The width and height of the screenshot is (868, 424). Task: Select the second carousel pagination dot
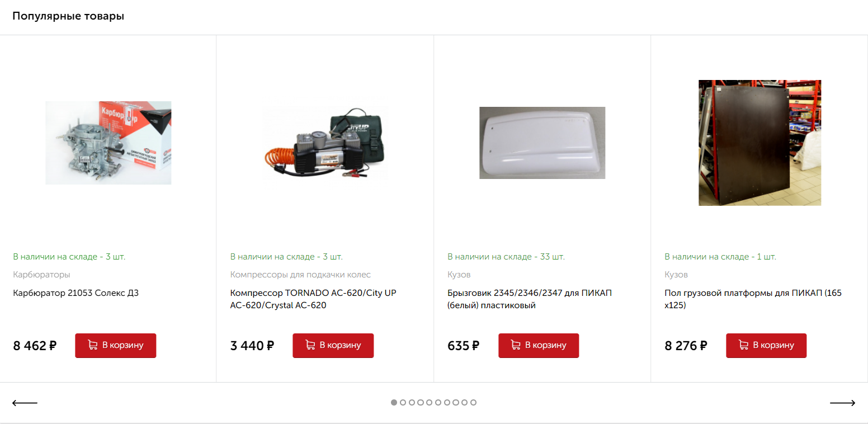(403, 402)
